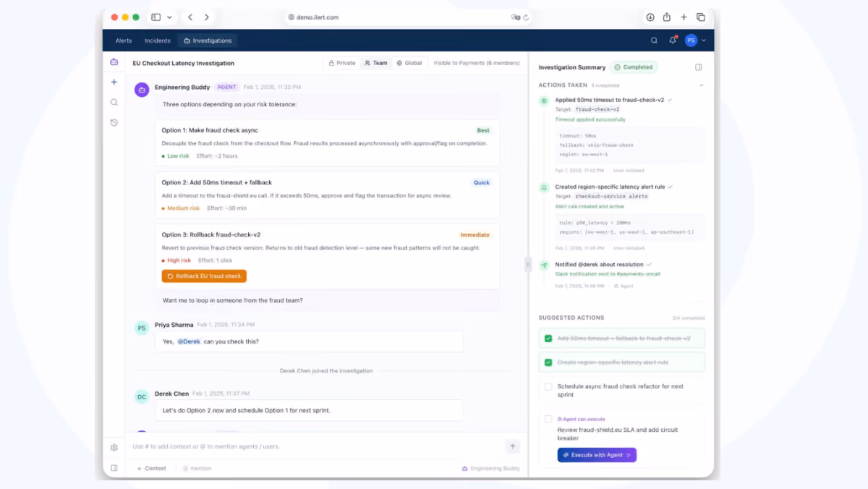Image resolution: width=868 pixels, height=489 pixels.
Task: Open the notifications bell
Action: point(673,41)
